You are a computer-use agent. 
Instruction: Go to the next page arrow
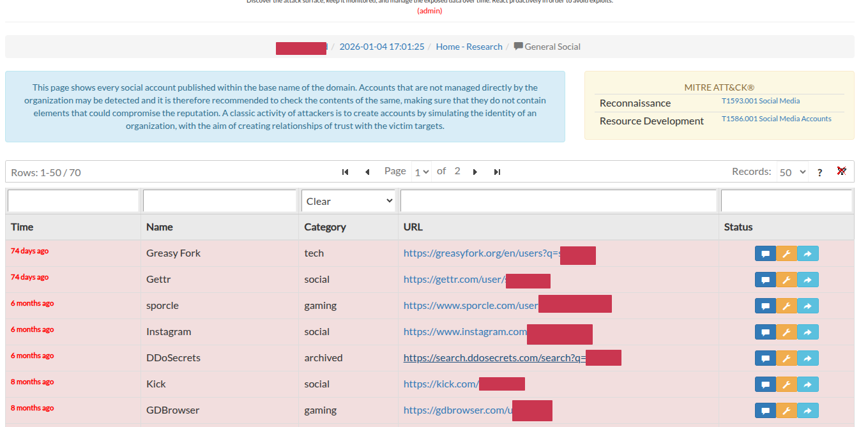click(x=475, y=172)
